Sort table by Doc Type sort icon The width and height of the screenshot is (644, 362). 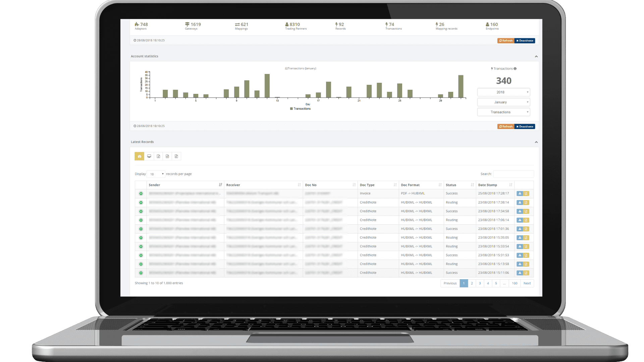tap(395, 185)
